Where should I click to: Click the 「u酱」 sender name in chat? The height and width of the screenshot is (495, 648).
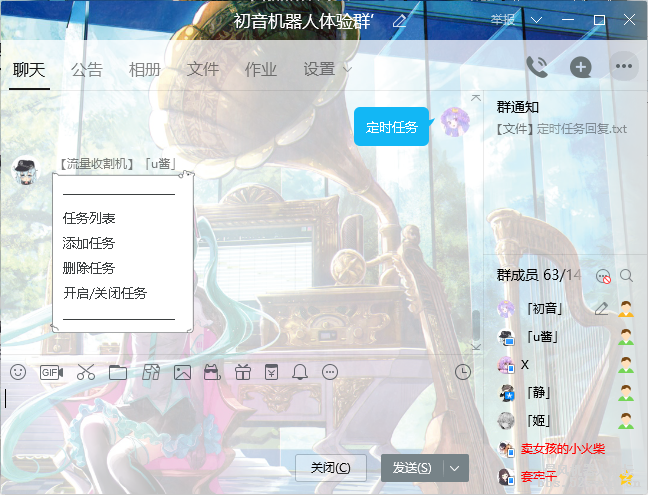tap(161, 164)
